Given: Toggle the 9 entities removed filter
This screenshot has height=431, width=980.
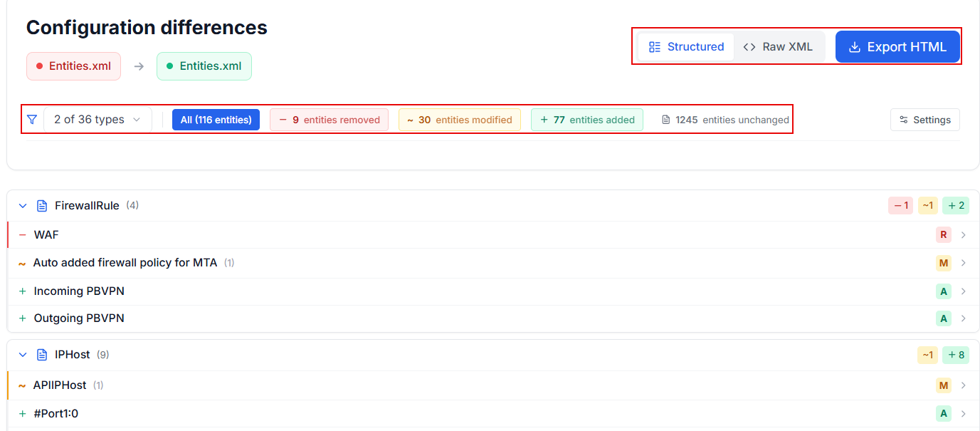Looking at the screenshot, I should click(329, 120).
